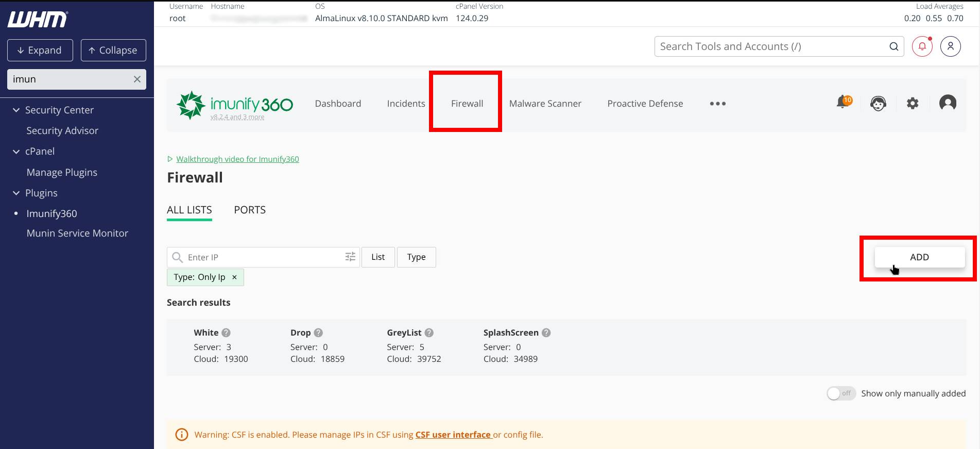Image resolution: width=980 pixels, height=449 pixels.
Task: Open the Malware Scanner tab
Action: pos(545,104)
